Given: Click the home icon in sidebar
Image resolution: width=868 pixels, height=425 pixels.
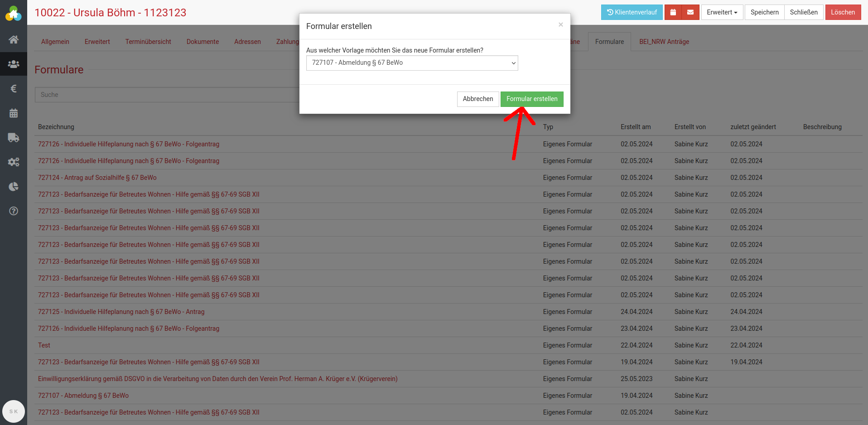Looking at the screenshot, I should pos(14,39).
